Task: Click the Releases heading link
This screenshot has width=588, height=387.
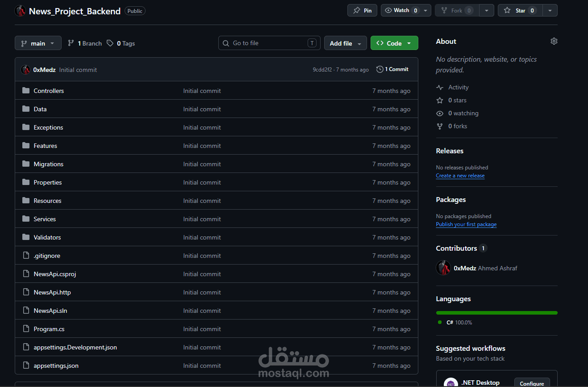Action: pos(450,151)
